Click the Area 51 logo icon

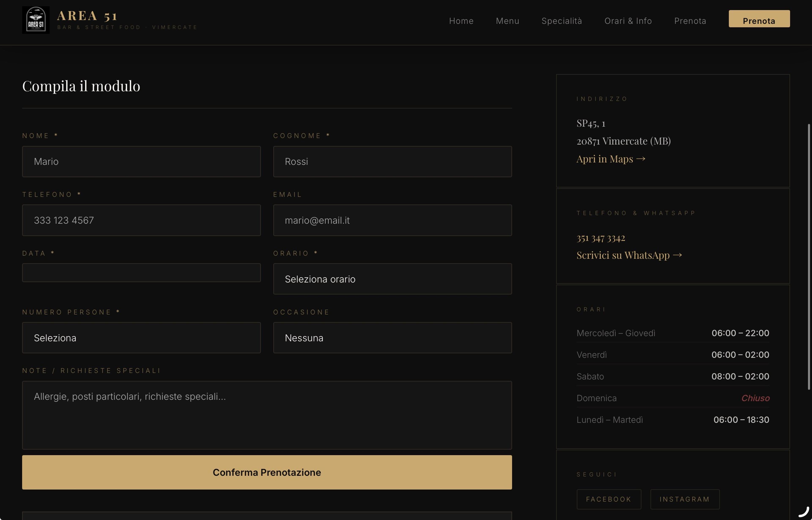coord(36,20)
